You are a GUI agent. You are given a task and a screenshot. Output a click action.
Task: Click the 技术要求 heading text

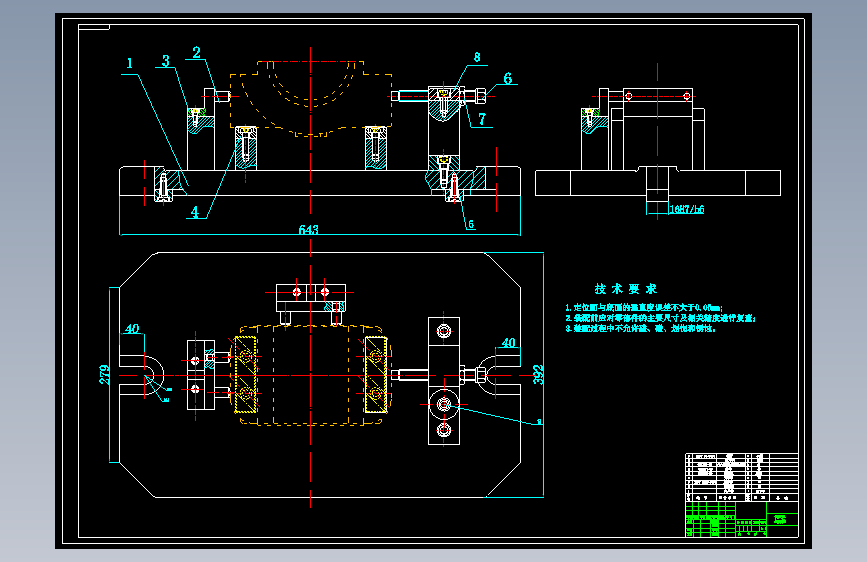tap(625, 289)
